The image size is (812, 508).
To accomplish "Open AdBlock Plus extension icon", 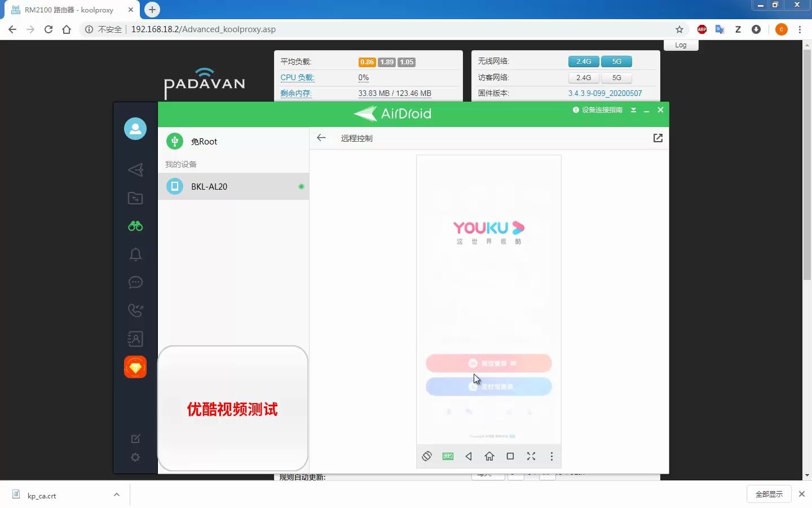I will point(702,29).
